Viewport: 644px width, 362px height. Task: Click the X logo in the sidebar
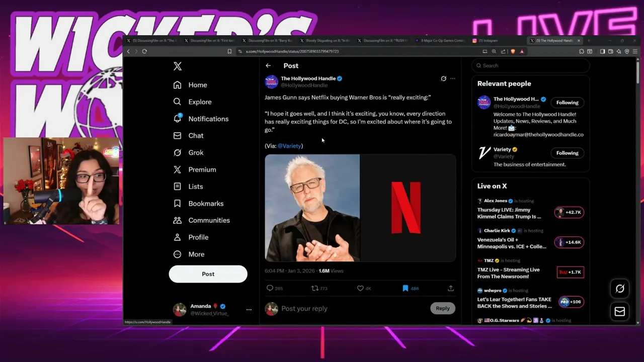[x=177, y=66]
